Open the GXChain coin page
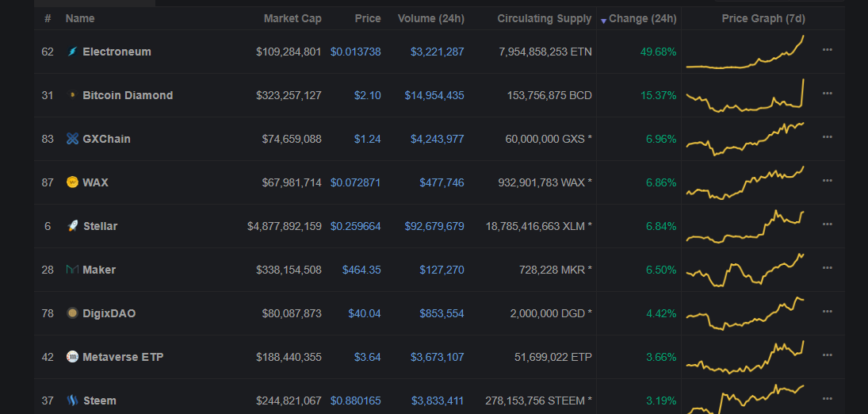The height and width of the screenshot is (414, 868). pos(106,139)
